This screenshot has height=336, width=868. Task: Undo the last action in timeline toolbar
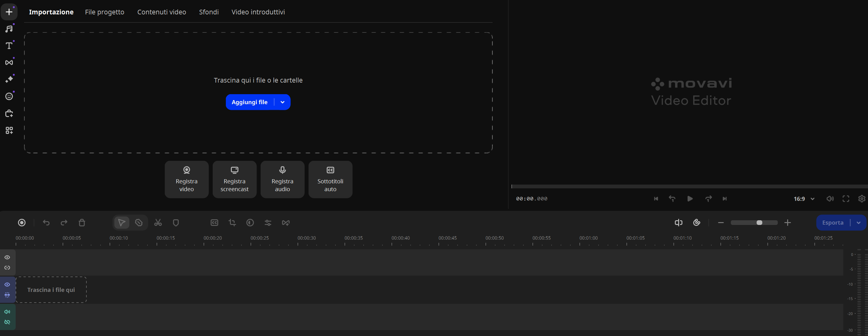[x=46, y=222]
